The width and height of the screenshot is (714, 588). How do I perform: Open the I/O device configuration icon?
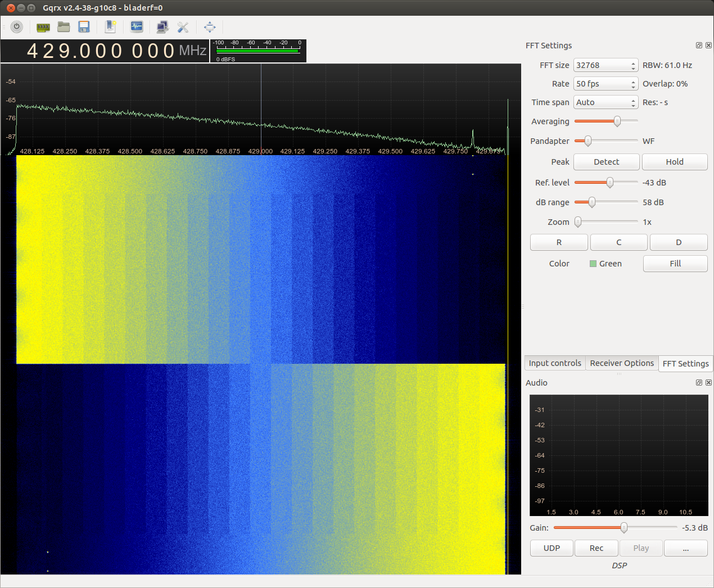pos(43,27)
